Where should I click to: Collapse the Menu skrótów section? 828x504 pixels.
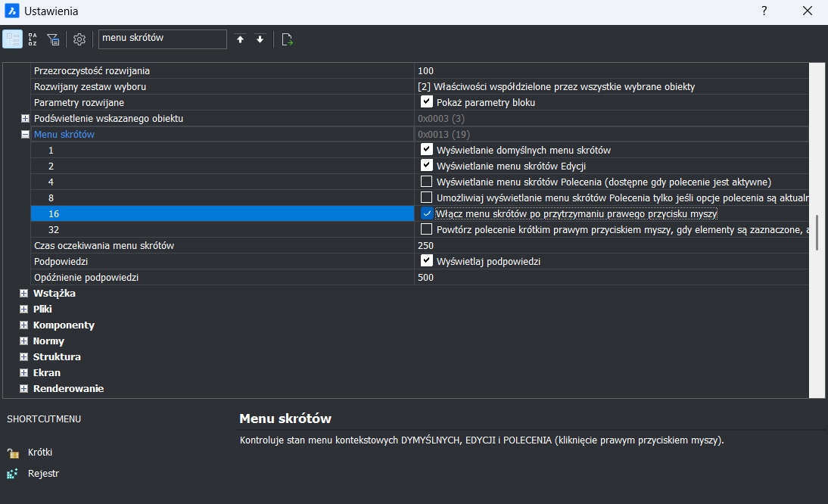[x=25, y=135]
